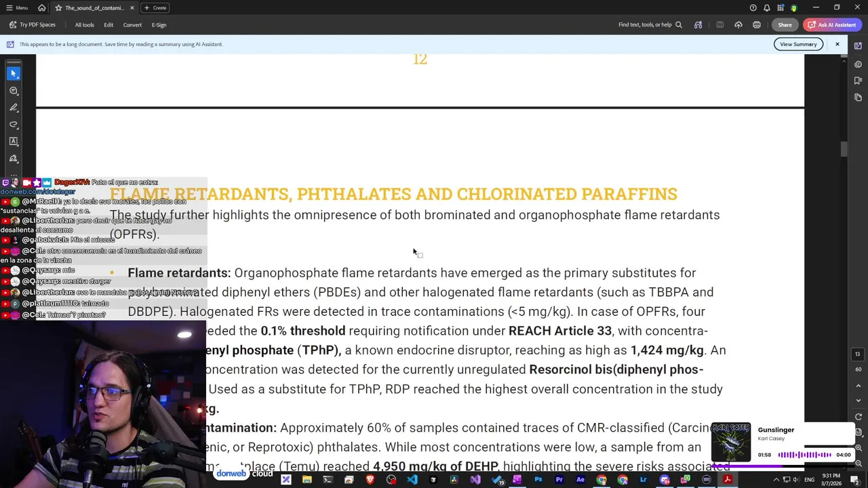Go to next page arrow in sidebar

point(858,401)
